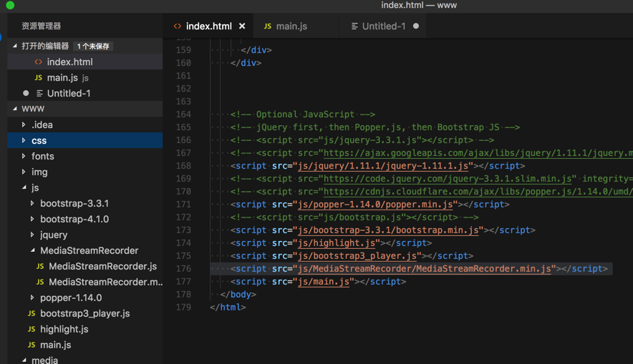Image resolution: width=633 pixels, height=364 pixels.
Task: Click the HTML icon beside index.html in open editors
Action: pyautogui.click(x=39, y=62)
